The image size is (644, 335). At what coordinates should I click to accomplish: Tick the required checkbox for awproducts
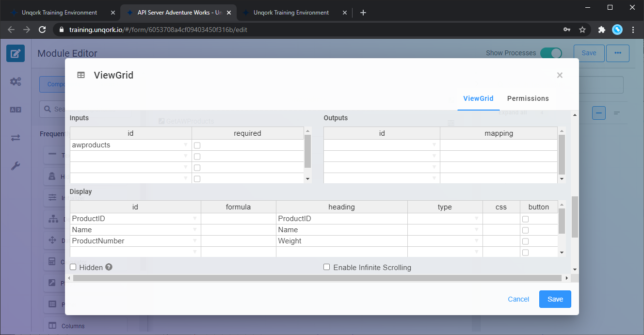[197, 145]
